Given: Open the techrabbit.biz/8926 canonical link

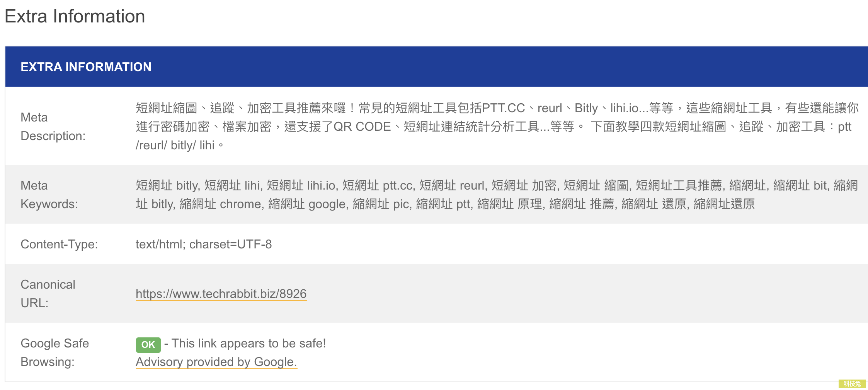Looking at the screenshot, I should [x=221, y=294].
